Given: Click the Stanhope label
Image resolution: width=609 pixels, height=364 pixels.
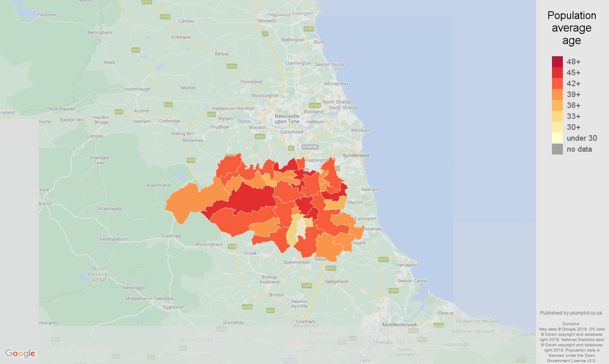Looking at the screenshot, I should click(x=171, y=236).
